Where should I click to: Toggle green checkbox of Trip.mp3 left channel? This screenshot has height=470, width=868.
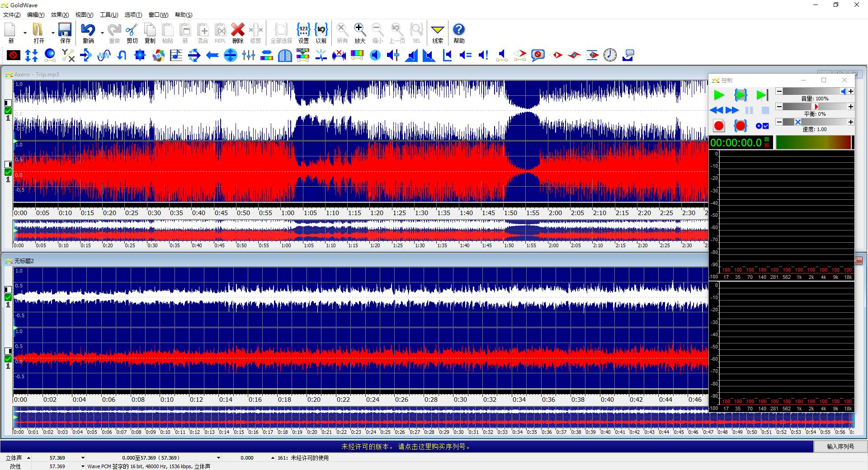8,111
